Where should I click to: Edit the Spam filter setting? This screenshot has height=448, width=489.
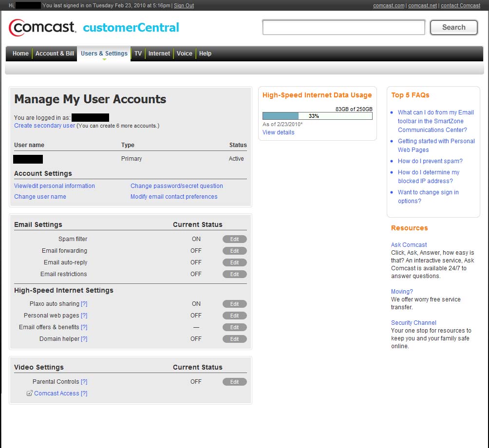234,239
